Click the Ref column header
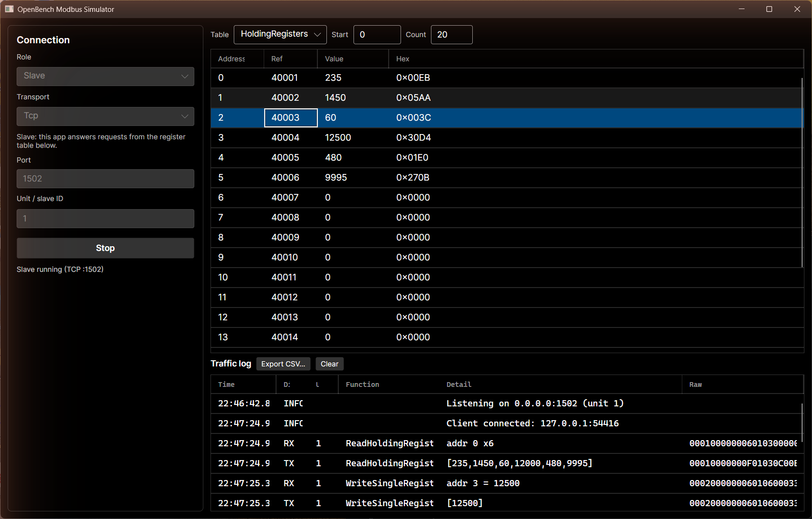The width and height of the screenshot is (812, 519). point(291,59)
